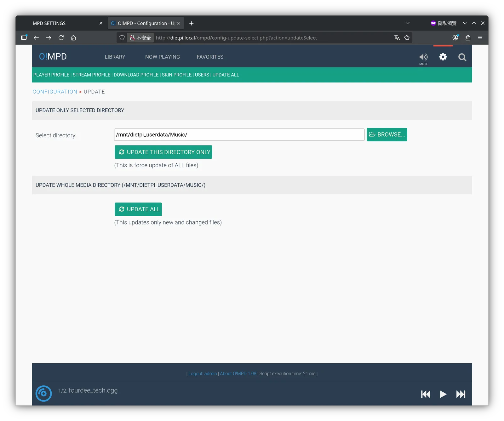Close the MPD SETTINGS tab
The image size is (504, 421).
coord(101,23)
